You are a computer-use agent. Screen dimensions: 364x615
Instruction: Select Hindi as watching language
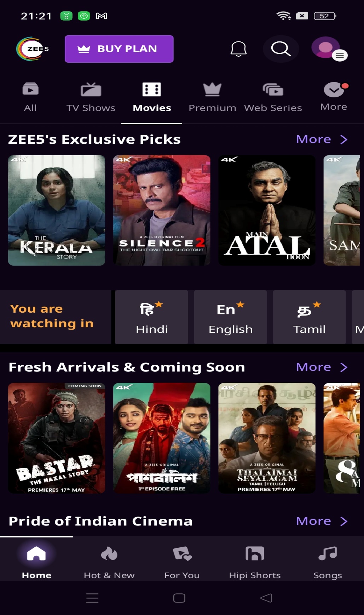pos(152,317)
